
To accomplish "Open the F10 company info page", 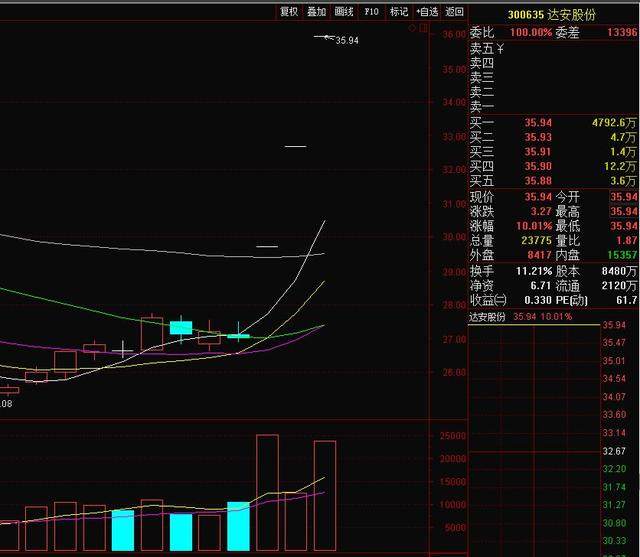I will click(x=371, y=12).
